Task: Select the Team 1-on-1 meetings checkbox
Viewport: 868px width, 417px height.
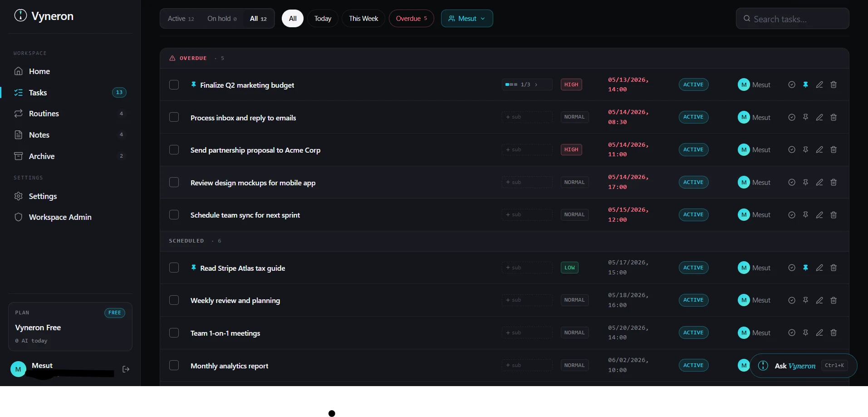Action: pos(174,333)
